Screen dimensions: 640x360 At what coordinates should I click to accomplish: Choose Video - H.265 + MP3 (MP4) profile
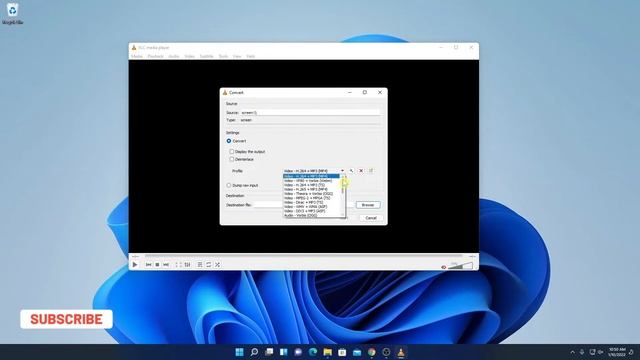coord(311,189)
